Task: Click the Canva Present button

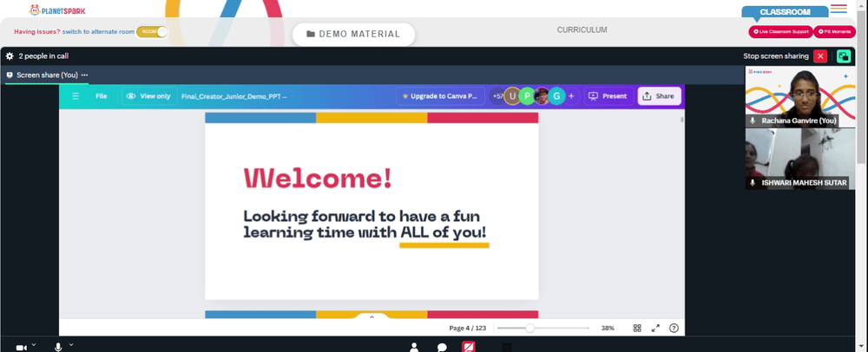Action: tap(609, 96)
